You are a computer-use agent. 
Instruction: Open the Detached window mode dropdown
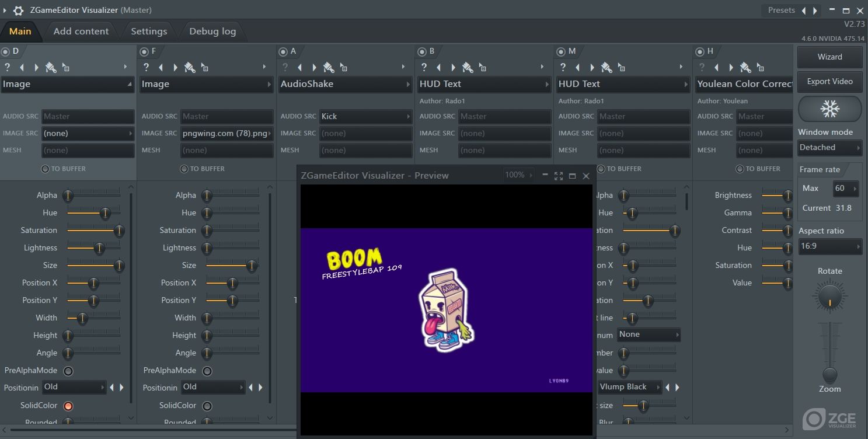tap(829, 148)
